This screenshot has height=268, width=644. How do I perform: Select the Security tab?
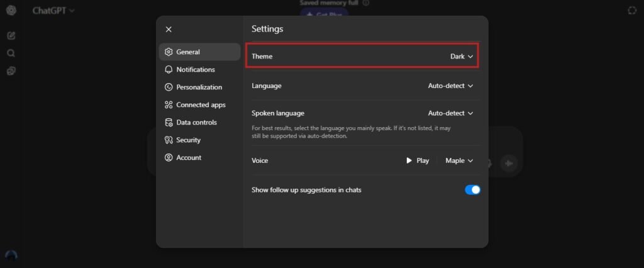click(x=199, y=140)
